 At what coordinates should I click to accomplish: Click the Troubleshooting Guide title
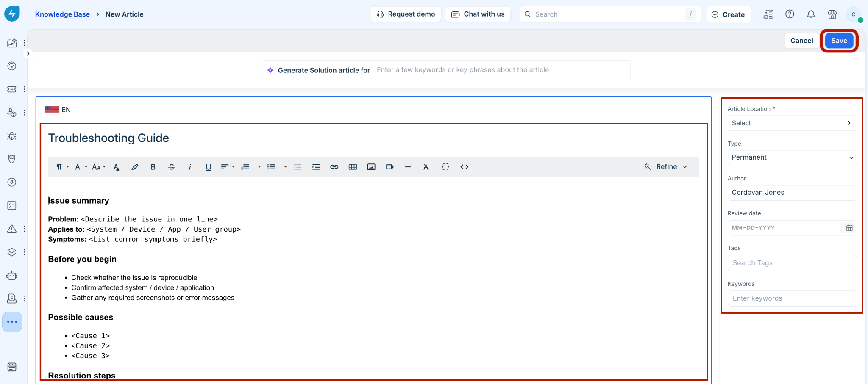point(108,138)
